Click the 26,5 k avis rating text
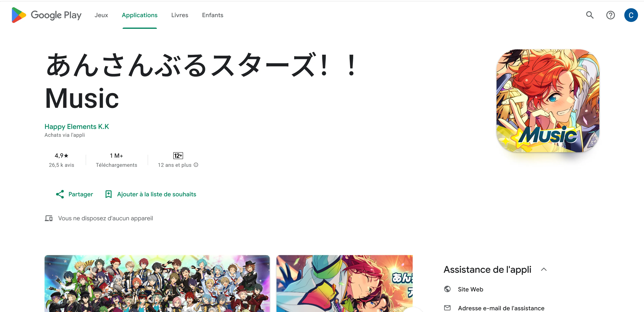This screenshot has height=312, width=644. (x=61, y=165)
